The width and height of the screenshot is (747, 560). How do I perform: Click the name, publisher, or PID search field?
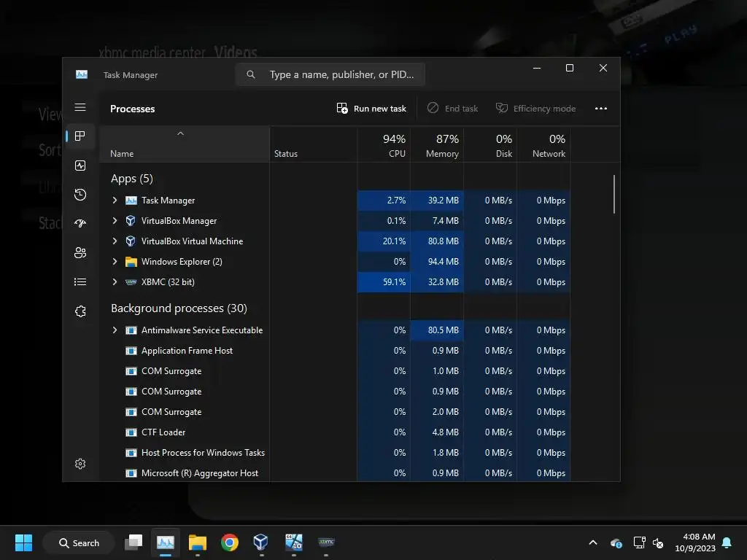[x=330, y=74]
